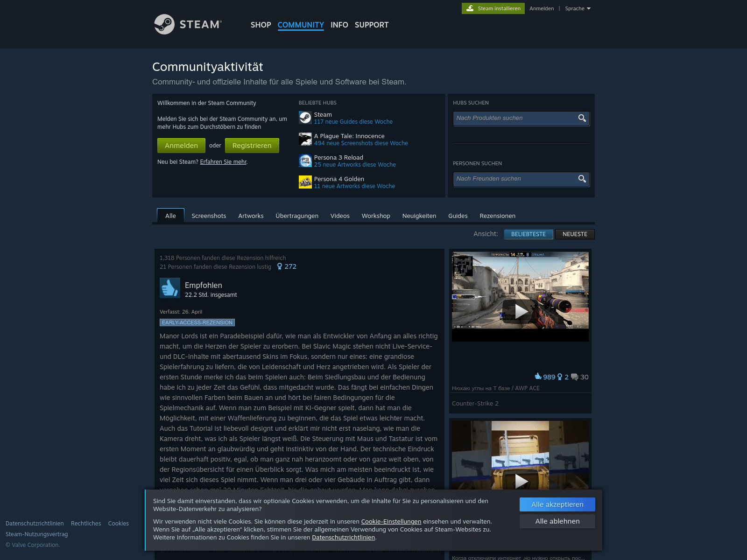The width and height of the screenshot is (747, 560).
Task: Open Datenschutzrichtlinien link in cookie banner
Action: coord(344,538)
